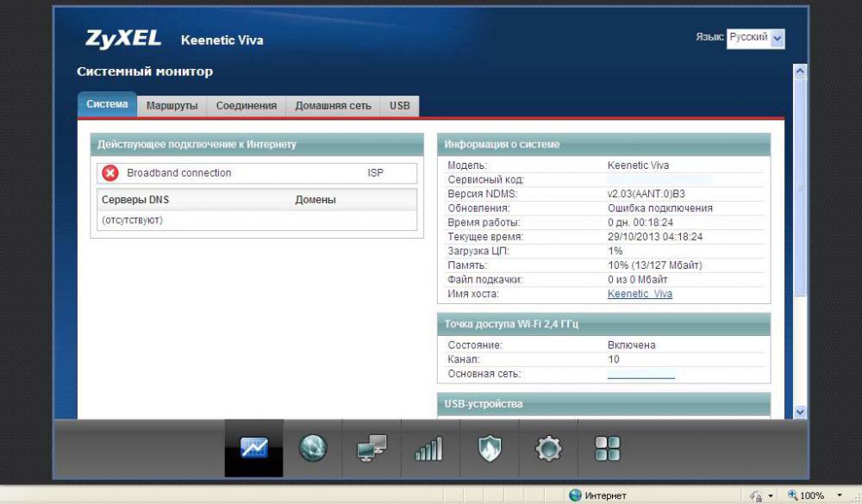Click the Домены column header
The image size is (862, 504).
pyautogui.click(x=315, y=200)
